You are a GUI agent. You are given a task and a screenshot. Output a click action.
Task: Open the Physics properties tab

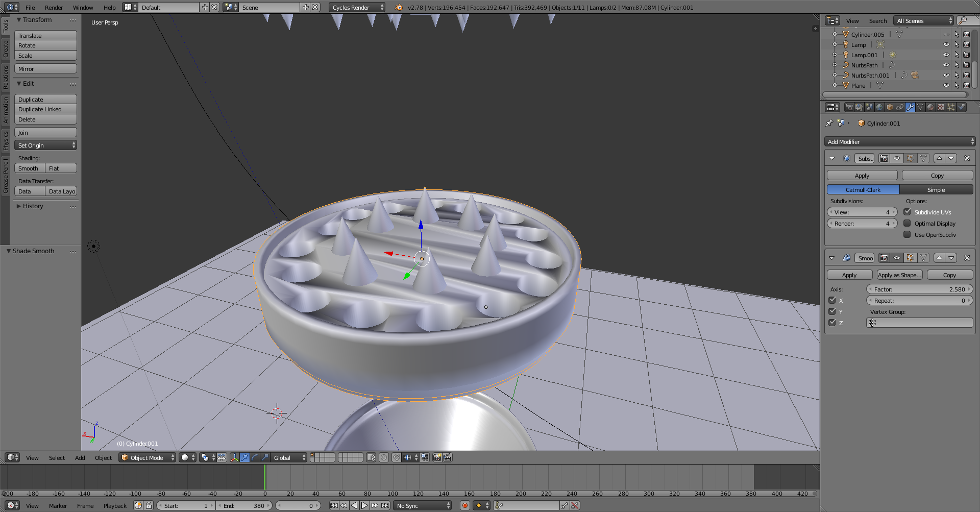point(961,107)
